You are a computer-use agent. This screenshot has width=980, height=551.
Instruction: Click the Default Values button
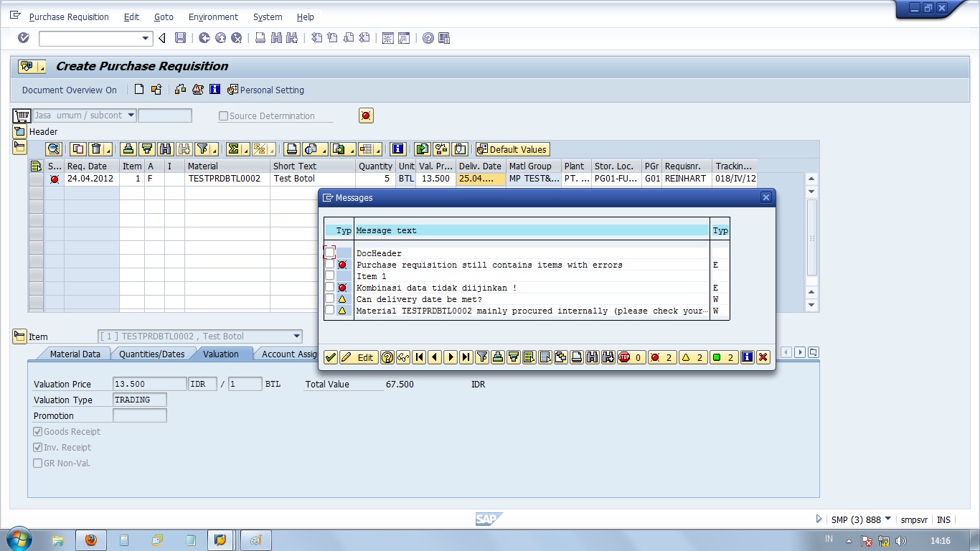[512, 149]
